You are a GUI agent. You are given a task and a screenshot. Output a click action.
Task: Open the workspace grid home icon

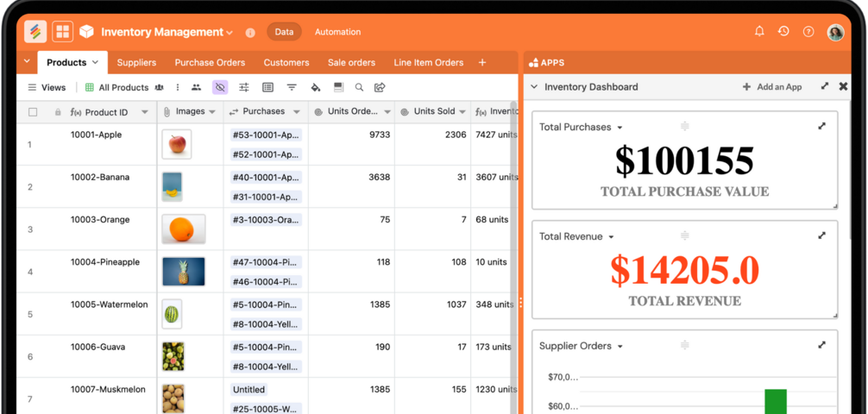[62, 32]
